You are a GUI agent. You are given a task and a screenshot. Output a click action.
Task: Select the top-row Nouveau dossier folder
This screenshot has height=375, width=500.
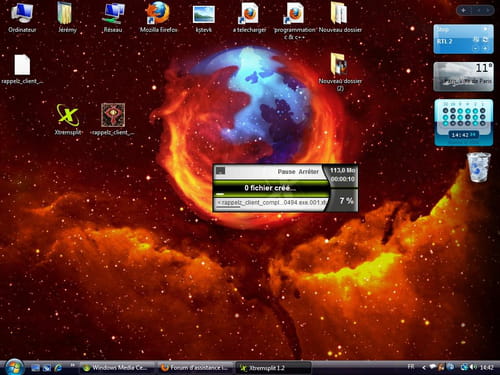[340, 17]
